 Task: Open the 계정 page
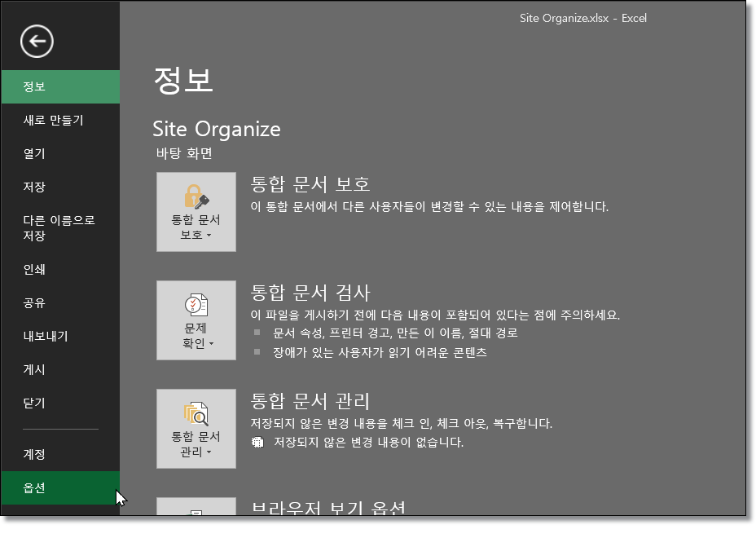coord(60,454)
